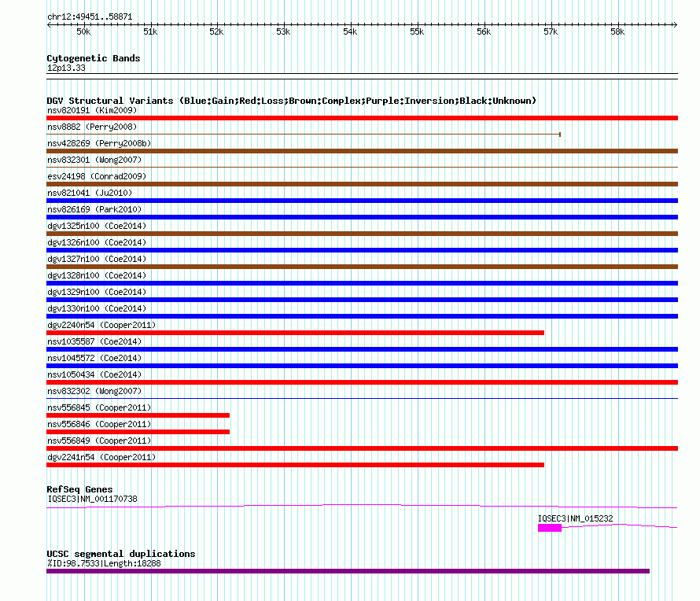This screenshot has height=601, width=700.
Task: Click the left arrow end of the ruler
Action: (49, 24)
